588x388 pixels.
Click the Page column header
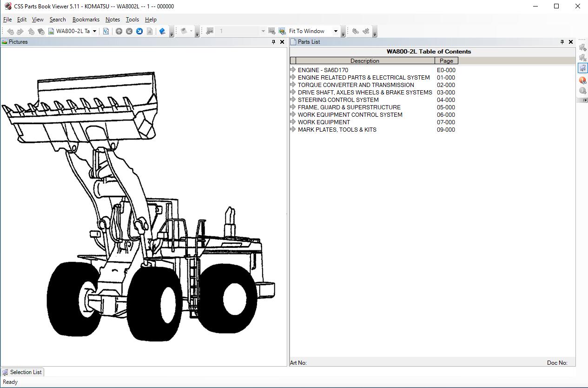[446, 61]
